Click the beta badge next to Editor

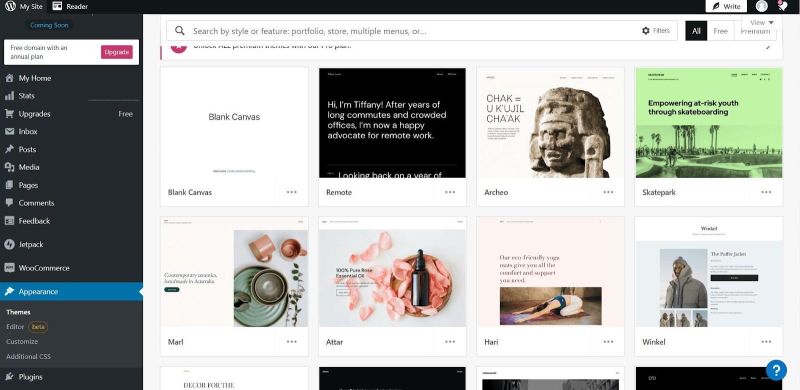coord(38,326)
